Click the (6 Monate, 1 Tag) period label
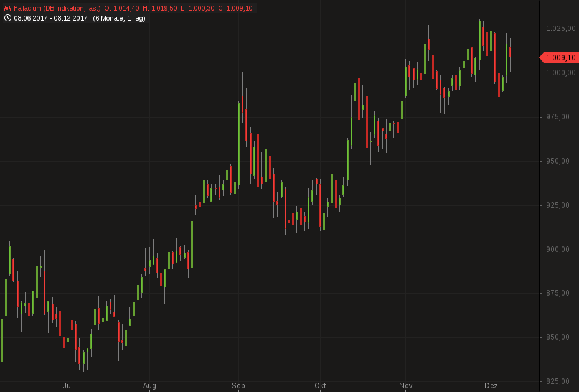Image resolution: width=579 pixels, height=392 pixels. 119,18
